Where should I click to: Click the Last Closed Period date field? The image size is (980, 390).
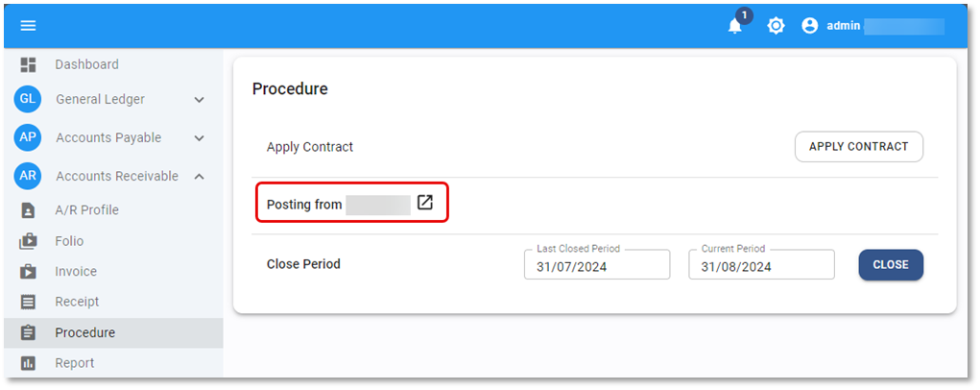[597, 266]
